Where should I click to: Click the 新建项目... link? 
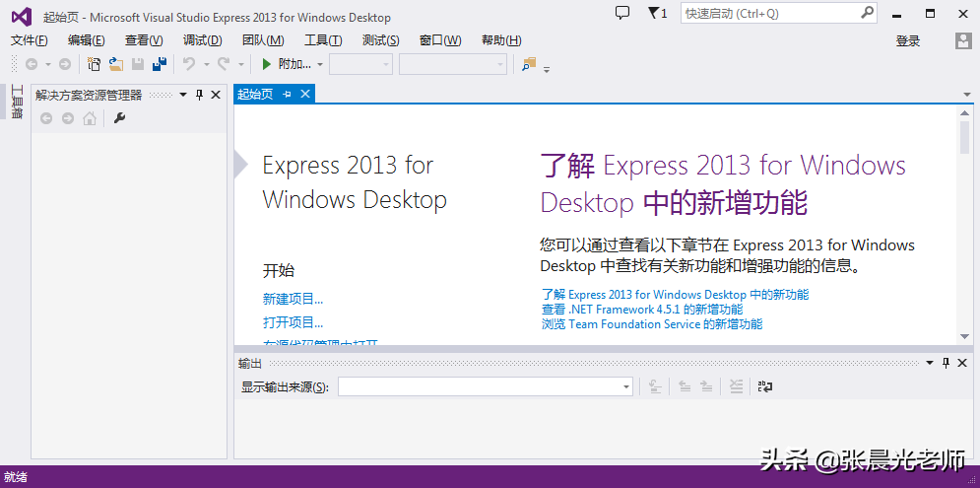click(294, 299)
